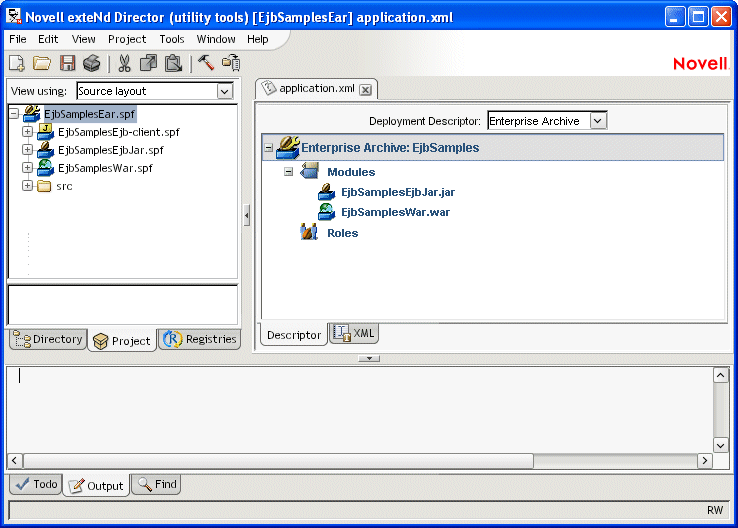Viewport: 738px width, 528px height.
Task: Click the title bar application icon
Action: (x=14, y=16)
